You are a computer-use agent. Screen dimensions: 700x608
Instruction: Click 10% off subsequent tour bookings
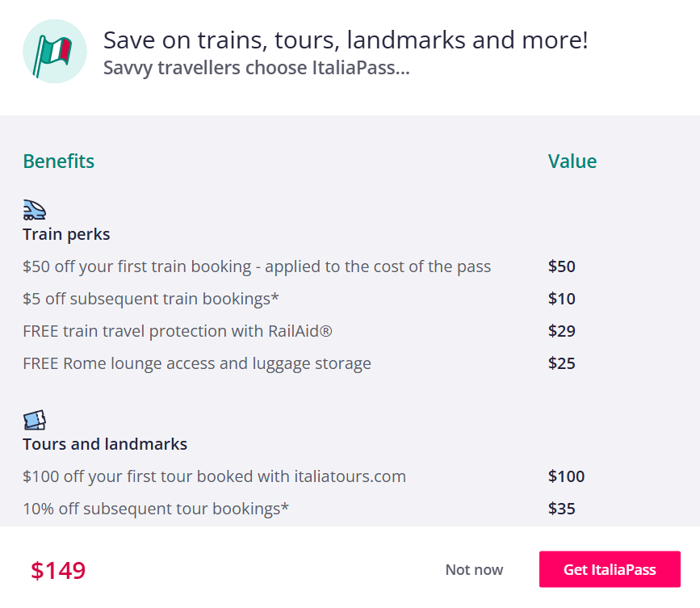pyautogui.click(x=156, y=509)
